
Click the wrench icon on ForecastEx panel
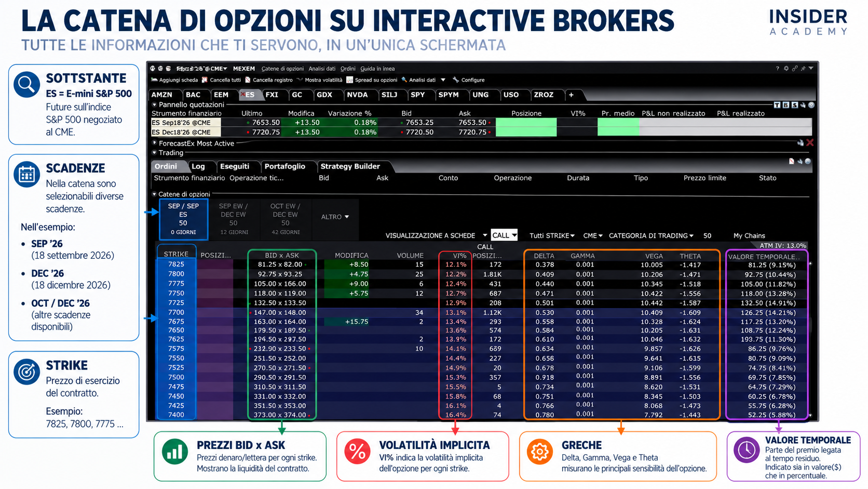(x=801, y=143)
